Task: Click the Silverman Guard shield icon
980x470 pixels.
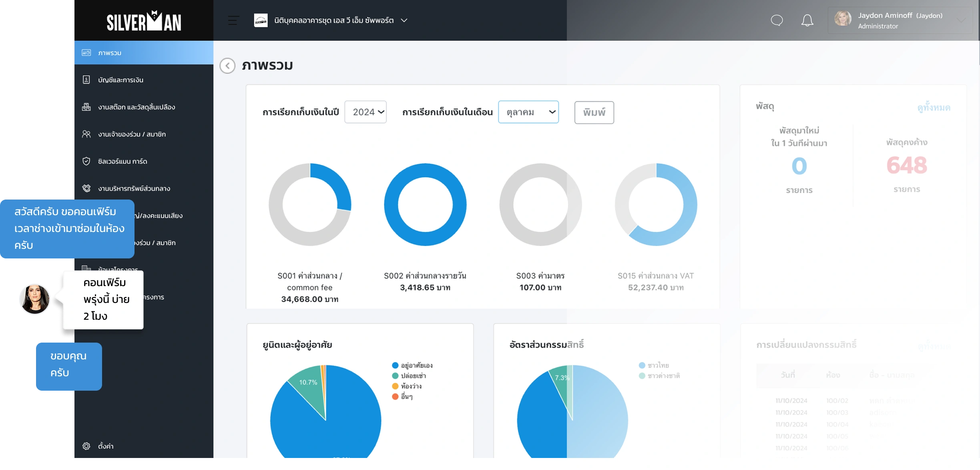Action: point(86,161)
